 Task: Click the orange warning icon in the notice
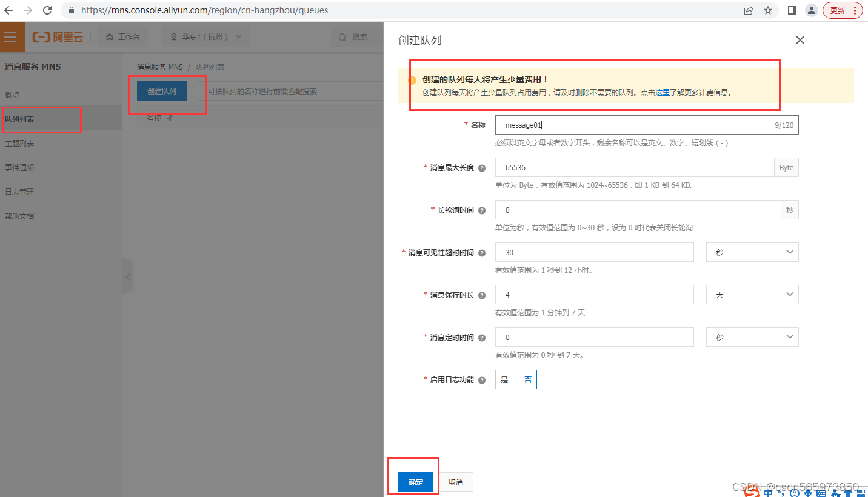(x=412, y=80)
